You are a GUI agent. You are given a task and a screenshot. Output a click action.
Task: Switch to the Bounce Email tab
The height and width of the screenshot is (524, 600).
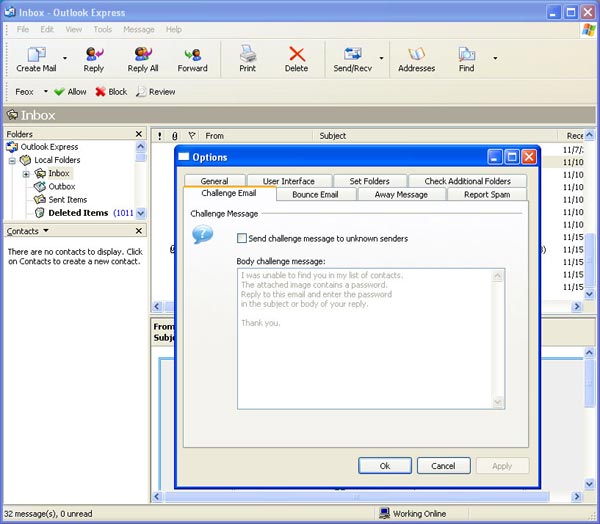point(315,194)
